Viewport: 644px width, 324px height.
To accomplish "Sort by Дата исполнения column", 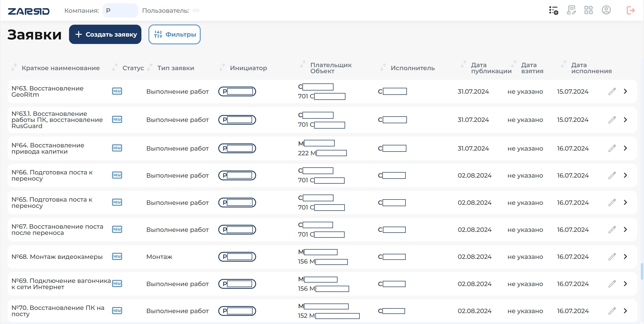I will (x=563, y=64).
